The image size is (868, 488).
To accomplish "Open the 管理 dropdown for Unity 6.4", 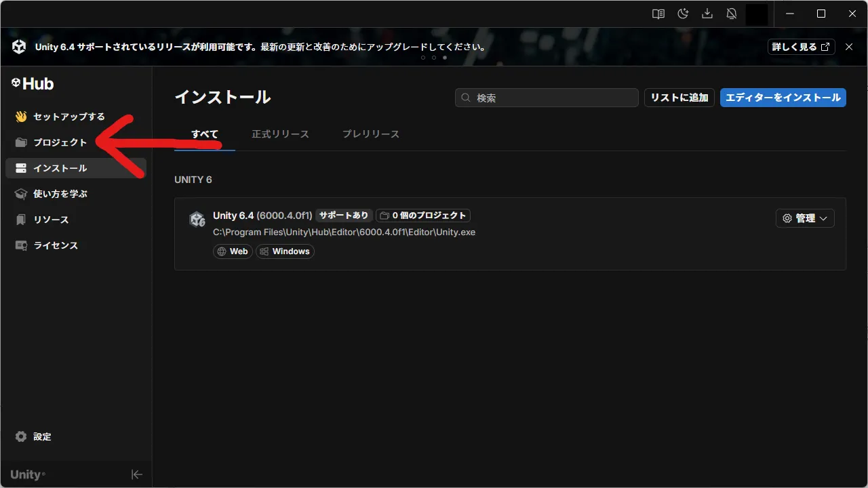I will [x=805, y=218].
